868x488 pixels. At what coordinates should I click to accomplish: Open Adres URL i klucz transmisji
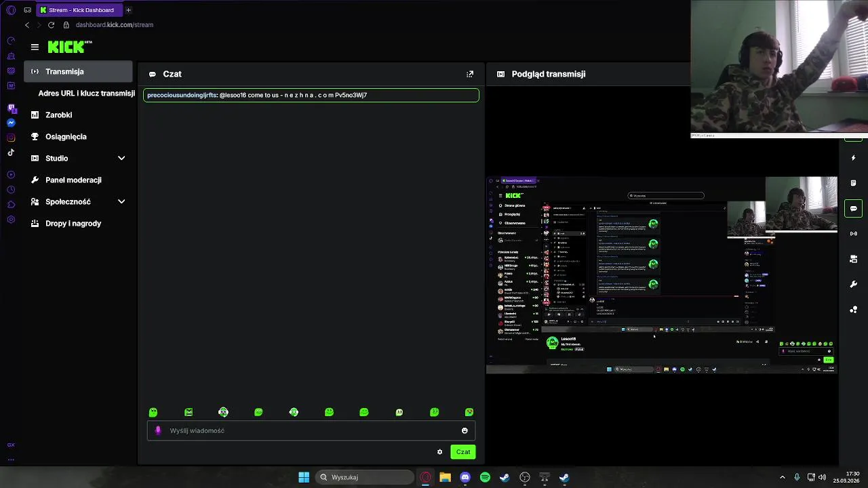click(86, 93)
